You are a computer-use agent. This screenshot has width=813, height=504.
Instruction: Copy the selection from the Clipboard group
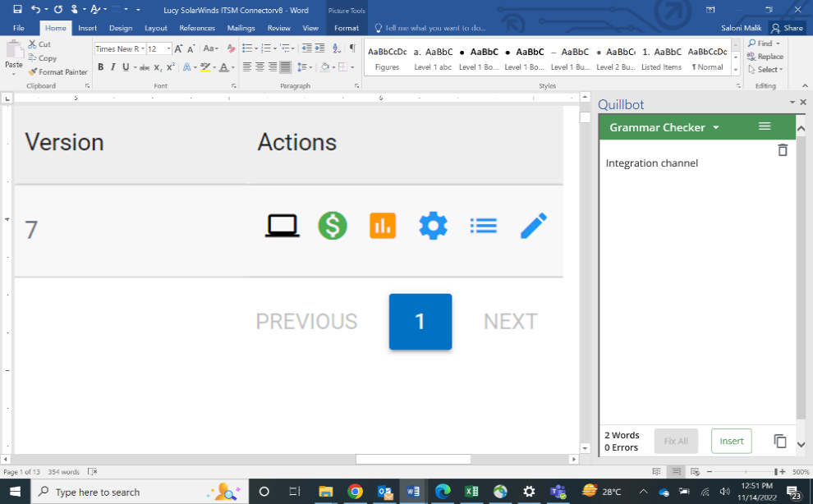click(x=43, y=58)
